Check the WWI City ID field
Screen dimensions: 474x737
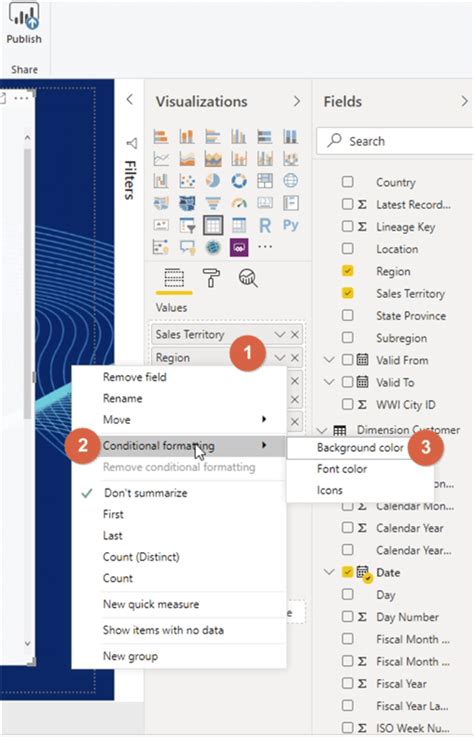[x=348, y=404]
